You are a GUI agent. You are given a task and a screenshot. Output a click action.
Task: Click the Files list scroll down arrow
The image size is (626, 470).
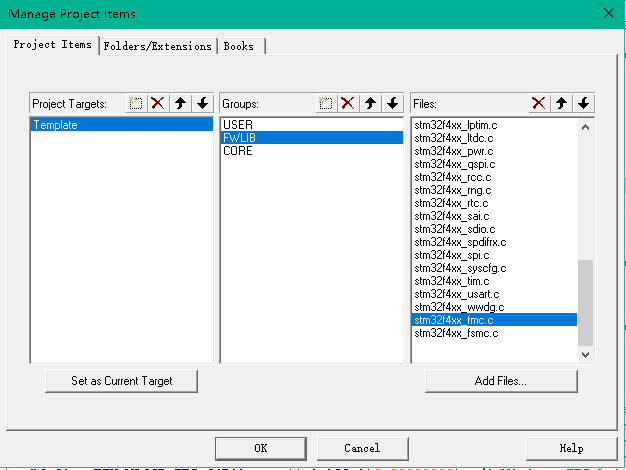point(586,355)
